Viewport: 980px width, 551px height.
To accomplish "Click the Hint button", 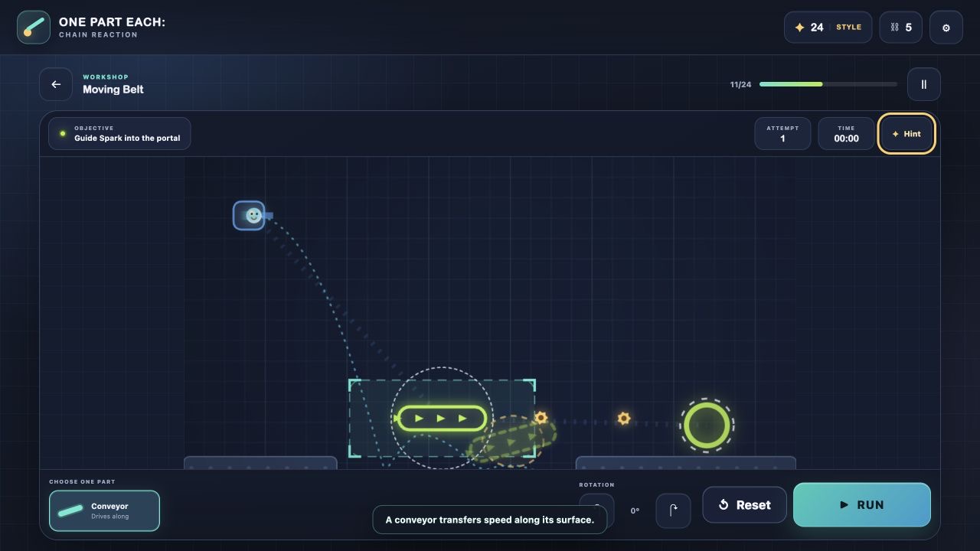I will (x=906, y=134).
